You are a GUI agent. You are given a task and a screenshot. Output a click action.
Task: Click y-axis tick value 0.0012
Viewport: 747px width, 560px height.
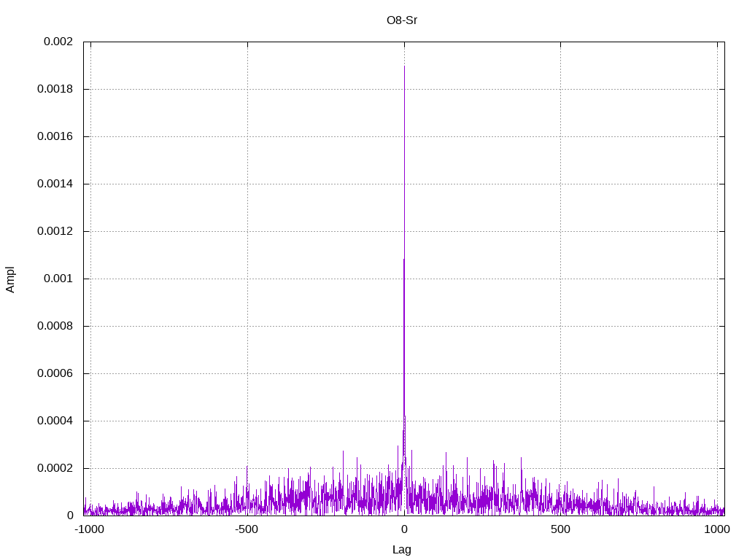(x=55, y=231)
